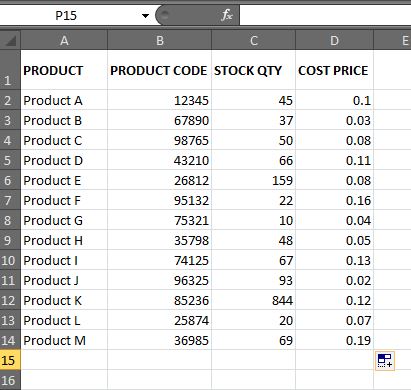Select cell containing Product H
Image resolution: width=411 pixels, height=390 pixels.
(64, 240)
